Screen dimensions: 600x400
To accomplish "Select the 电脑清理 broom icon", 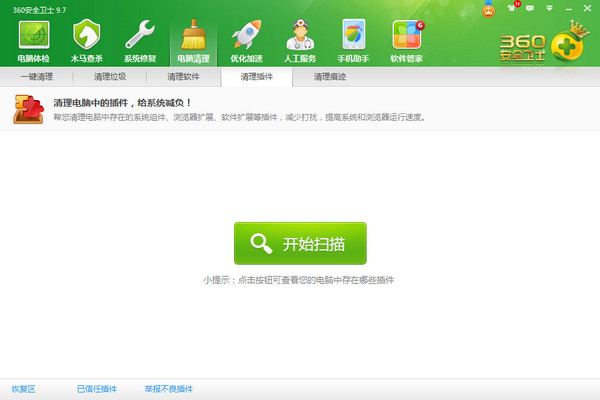I will [x=193, y=41].
